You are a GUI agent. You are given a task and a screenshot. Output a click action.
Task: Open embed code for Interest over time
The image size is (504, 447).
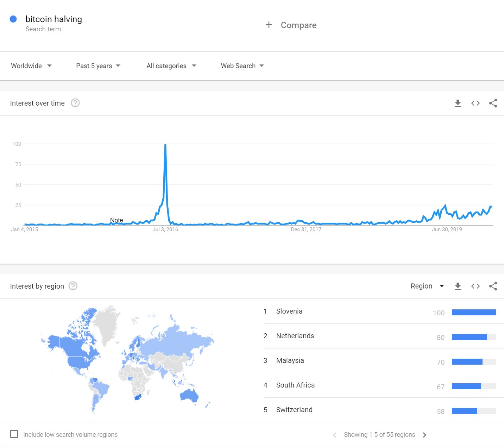coord(475,103)
